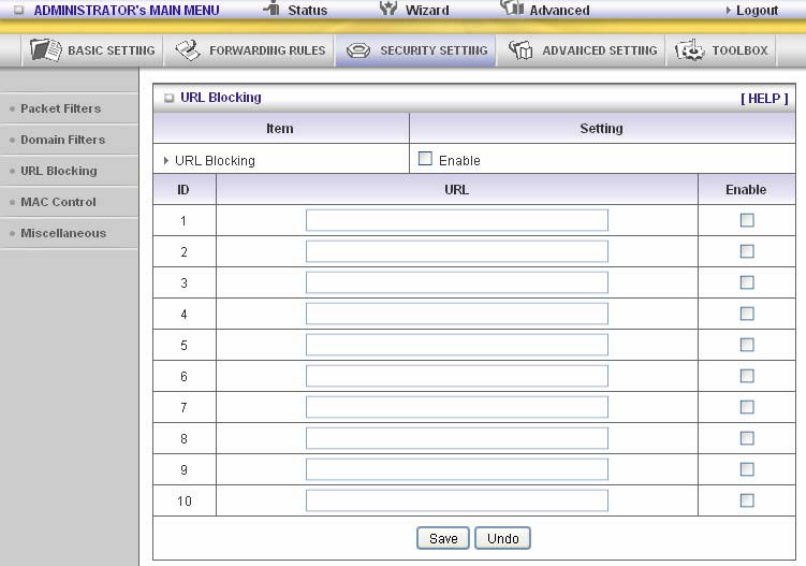The width and height of the screenshot is (806, 566).
Task: Select Domain Filters in sidebar
Action: coord(63,139)
